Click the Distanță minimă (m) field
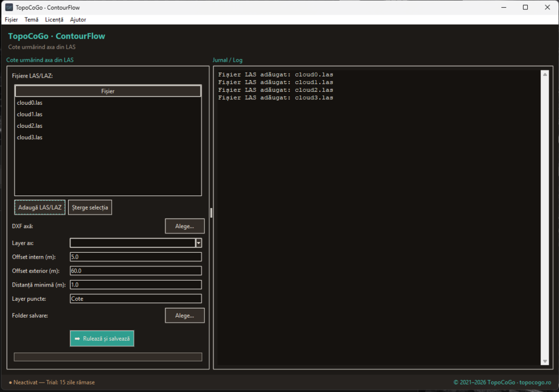 pos(135,284)
